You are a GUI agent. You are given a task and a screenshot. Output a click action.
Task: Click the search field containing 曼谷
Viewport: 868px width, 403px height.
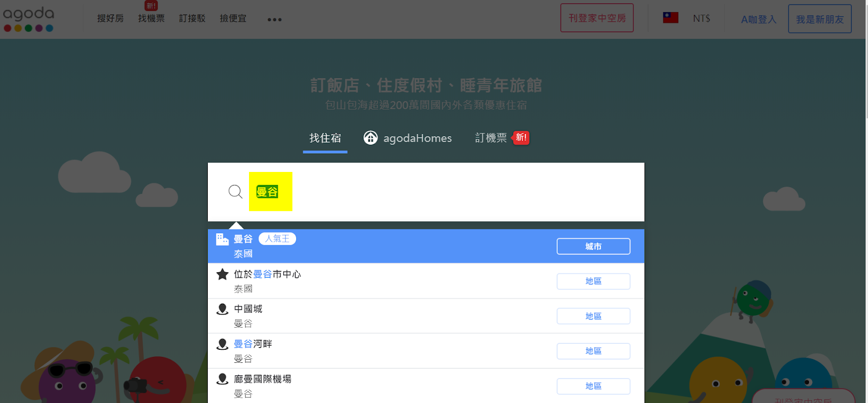coord(426,192)
